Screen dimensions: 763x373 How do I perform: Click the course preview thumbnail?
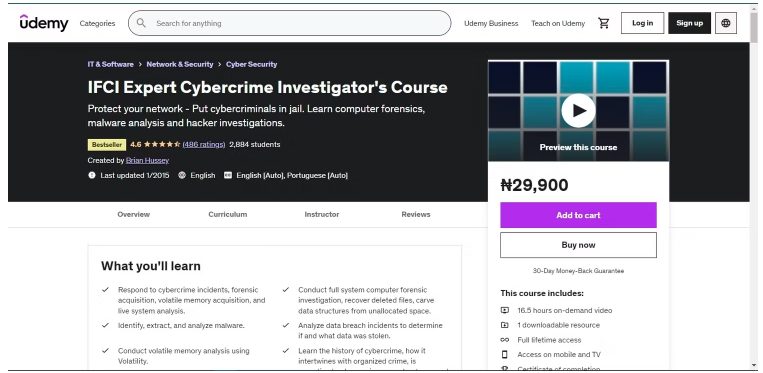tap(578, 110)
